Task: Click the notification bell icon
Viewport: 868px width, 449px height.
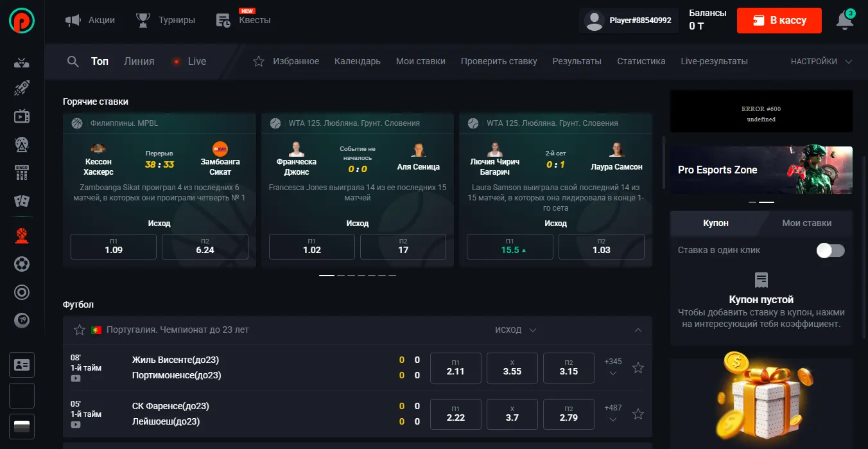Action: click(x=846, y=21)
